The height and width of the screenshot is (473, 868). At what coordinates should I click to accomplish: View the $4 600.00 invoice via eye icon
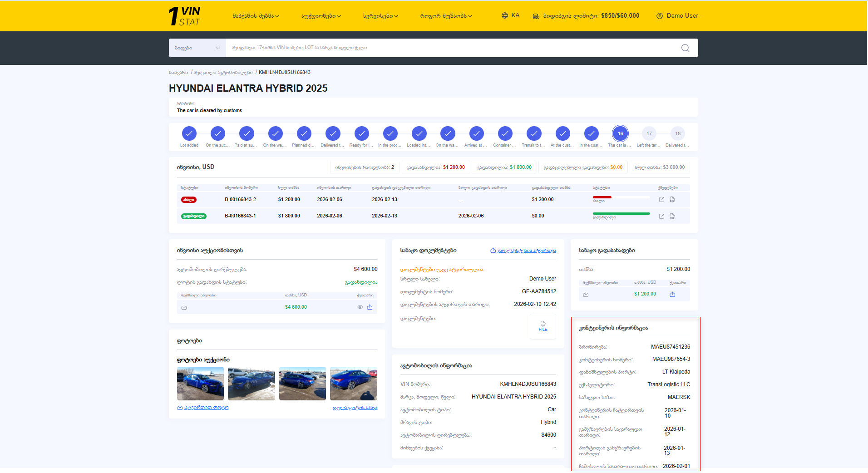point(360,307)
